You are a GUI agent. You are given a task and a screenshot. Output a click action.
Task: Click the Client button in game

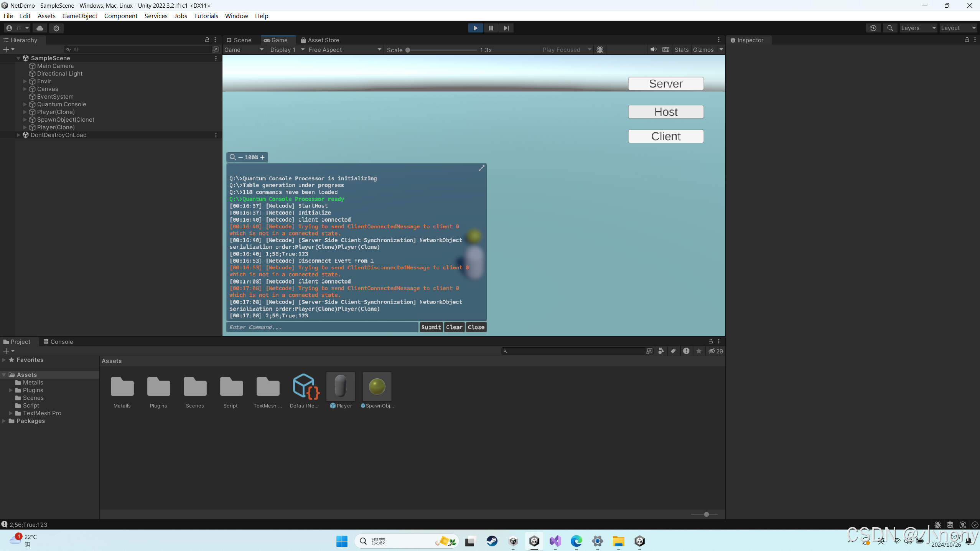click(x=666, y=136)
